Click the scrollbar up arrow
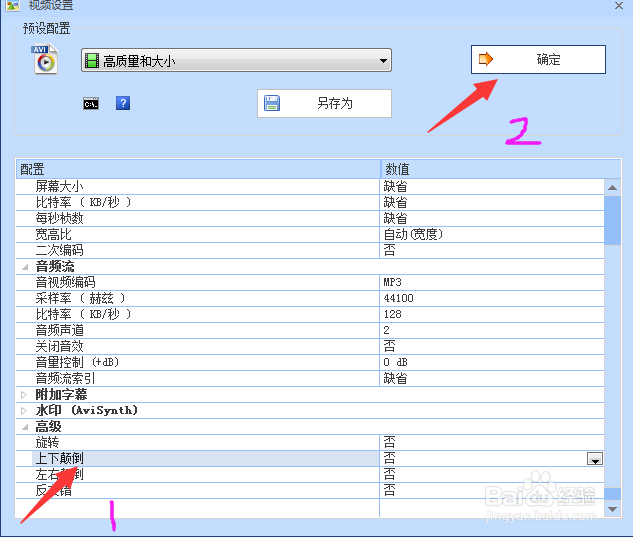Viewport: 633px width, 538px height. 612,187
